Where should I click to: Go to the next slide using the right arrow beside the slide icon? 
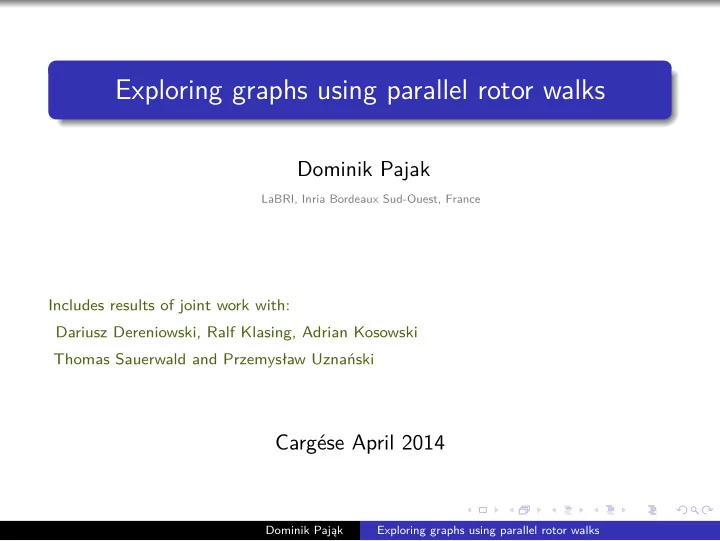[x=497, y=510]
